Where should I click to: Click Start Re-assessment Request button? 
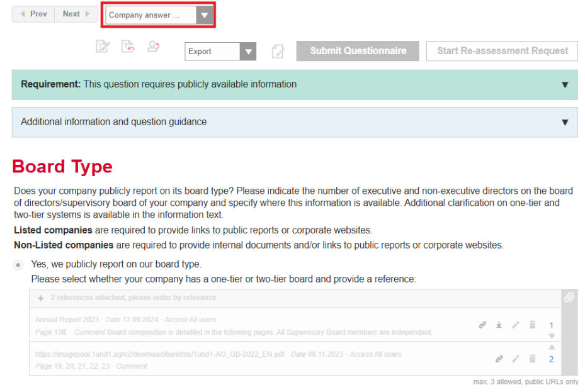pyautogui.click(x=502, y=51)
